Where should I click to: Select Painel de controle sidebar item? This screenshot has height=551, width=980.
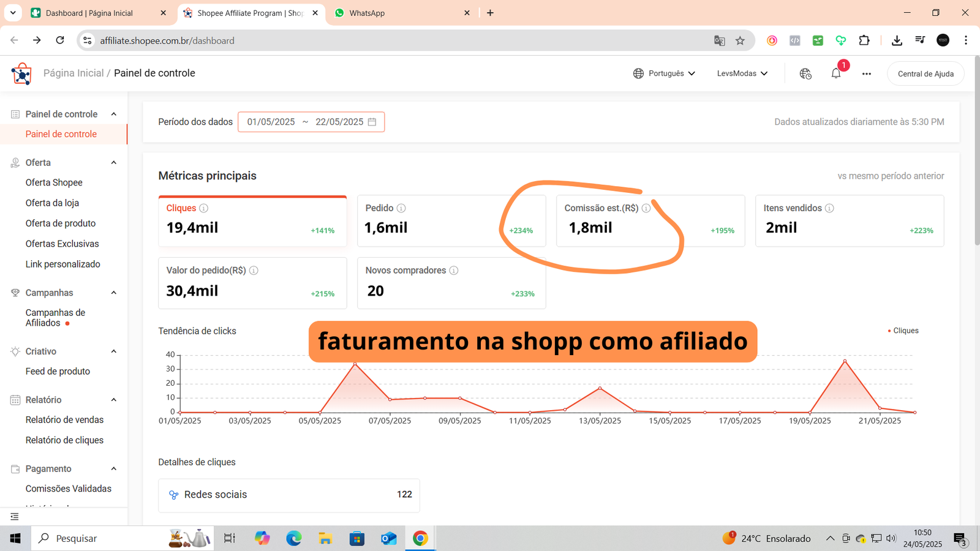[x=61, y=134]
